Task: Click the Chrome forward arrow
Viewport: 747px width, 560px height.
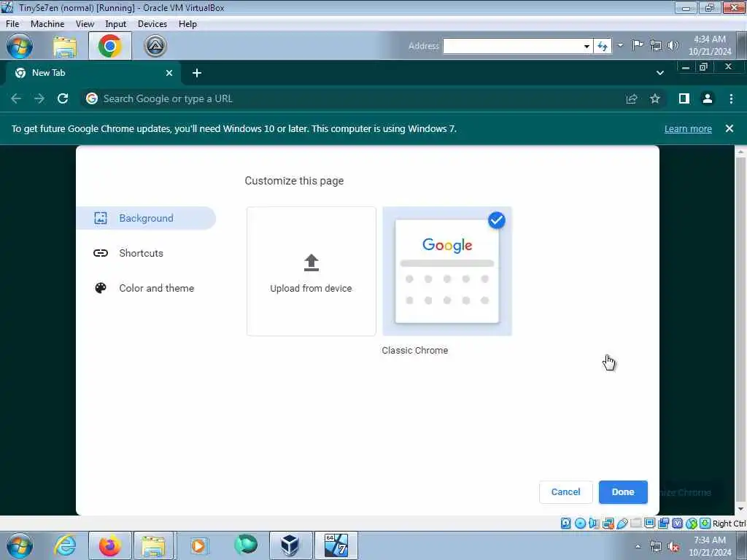Action: click(x=39, y=98)
